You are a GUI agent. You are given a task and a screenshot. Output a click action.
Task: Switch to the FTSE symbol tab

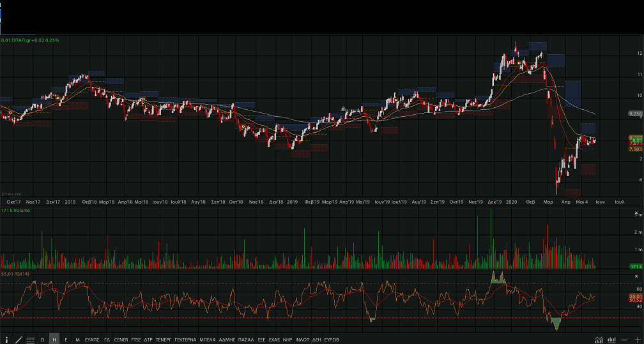coord(135,340)
